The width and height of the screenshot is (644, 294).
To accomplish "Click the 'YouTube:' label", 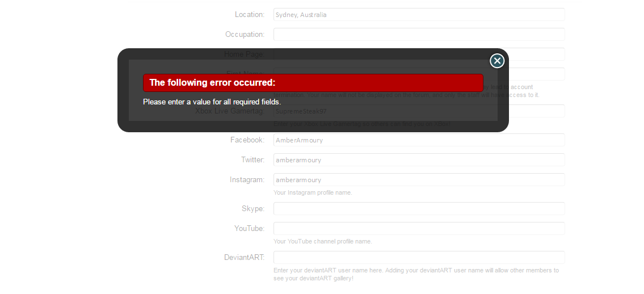I will 249,228.
